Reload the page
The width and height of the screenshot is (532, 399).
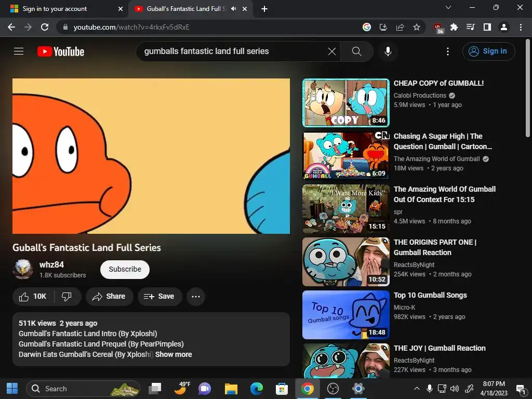pyautogui.click(x=45, y=27)
